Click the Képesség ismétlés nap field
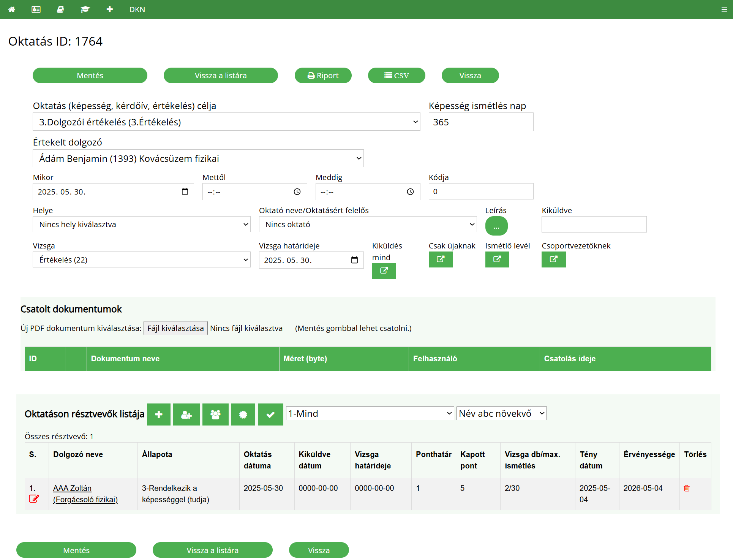This screenshot has height=560, width=733. 481,122
